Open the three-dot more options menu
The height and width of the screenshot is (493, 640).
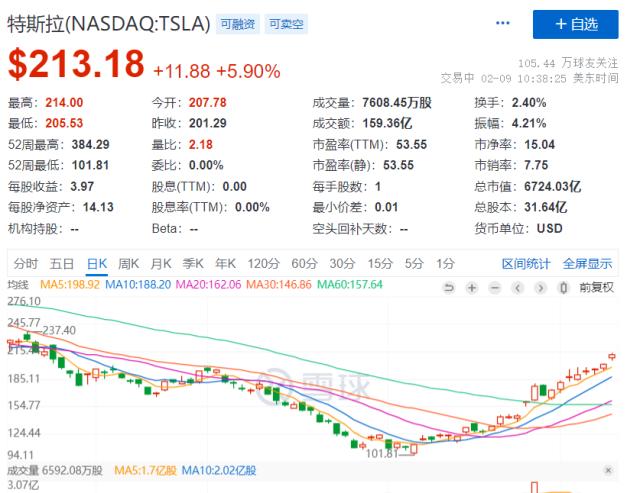click(x=502, y=23)
